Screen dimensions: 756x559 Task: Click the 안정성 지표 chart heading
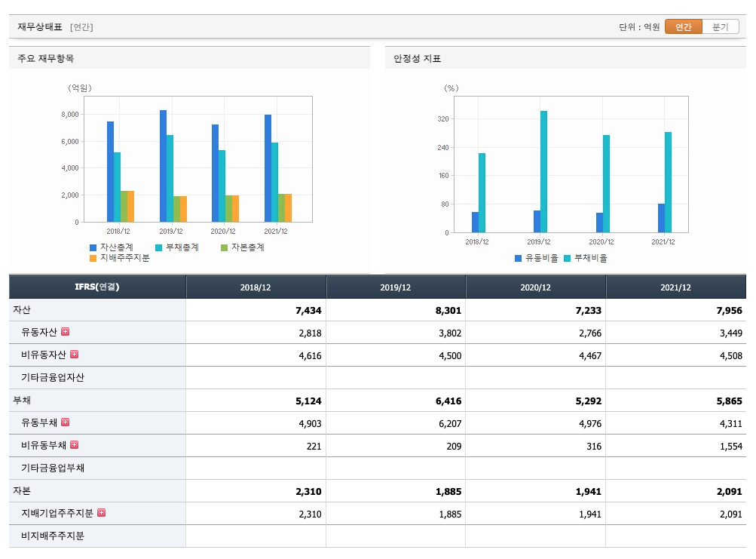pyautogui.click(x=417, y=58)
